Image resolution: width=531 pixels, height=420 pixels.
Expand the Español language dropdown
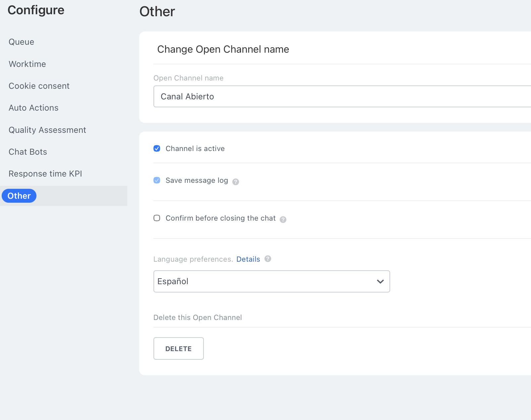pyautogui.click(x=271, y=281)
